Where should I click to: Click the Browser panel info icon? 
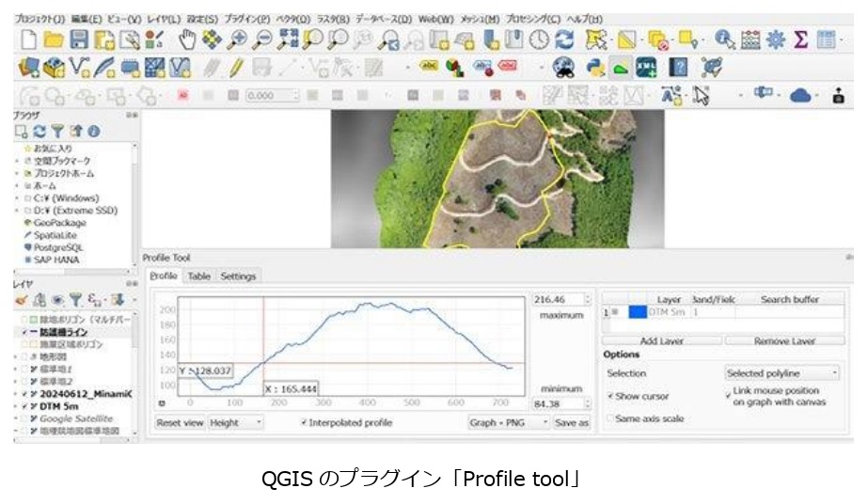pyautogui.click(x=93, y=131)
